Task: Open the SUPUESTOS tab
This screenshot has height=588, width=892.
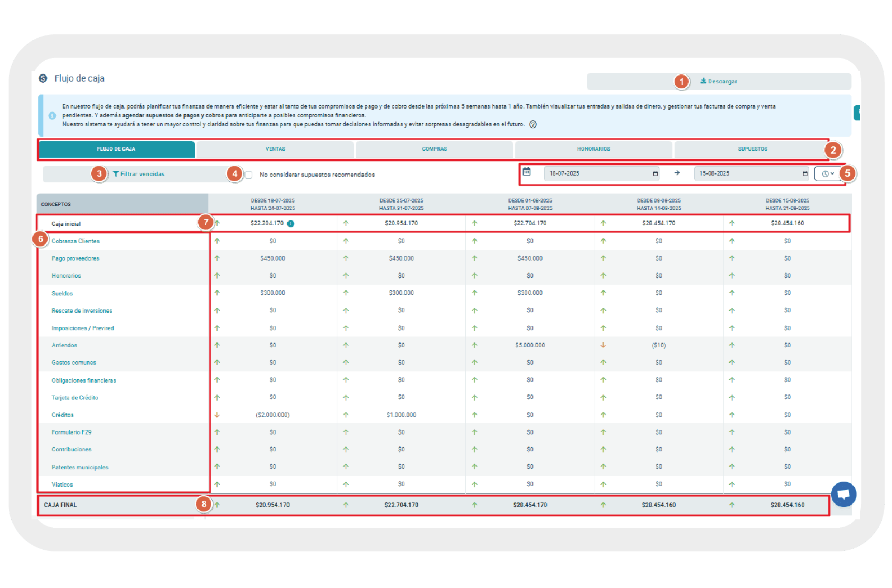Action: [752, 149]
